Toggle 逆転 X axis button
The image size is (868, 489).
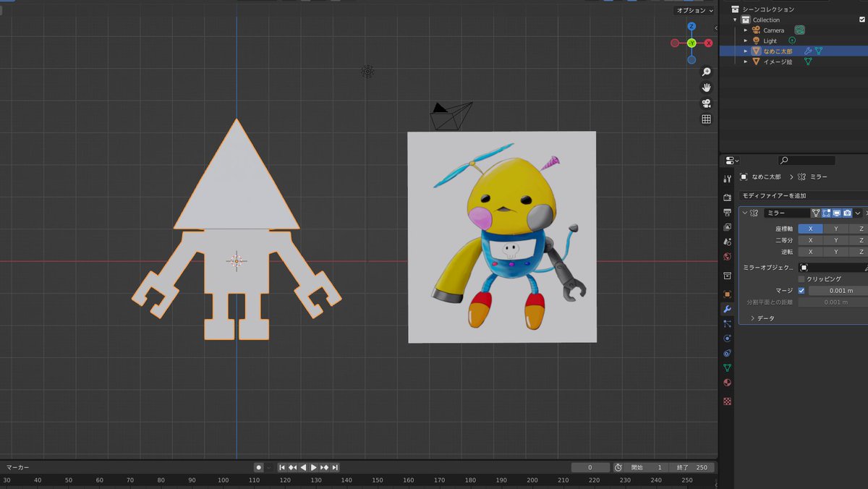pyautogui.click(x=810, y=252)
